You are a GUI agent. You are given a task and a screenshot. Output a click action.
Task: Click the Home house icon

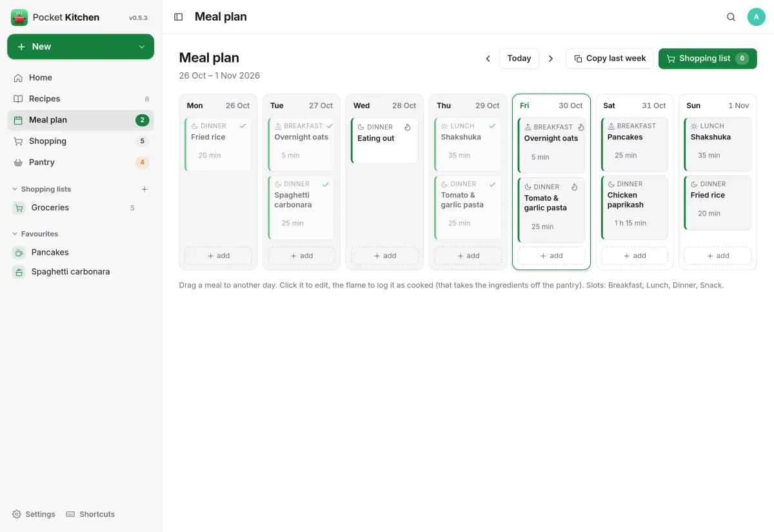pos(18,77)
